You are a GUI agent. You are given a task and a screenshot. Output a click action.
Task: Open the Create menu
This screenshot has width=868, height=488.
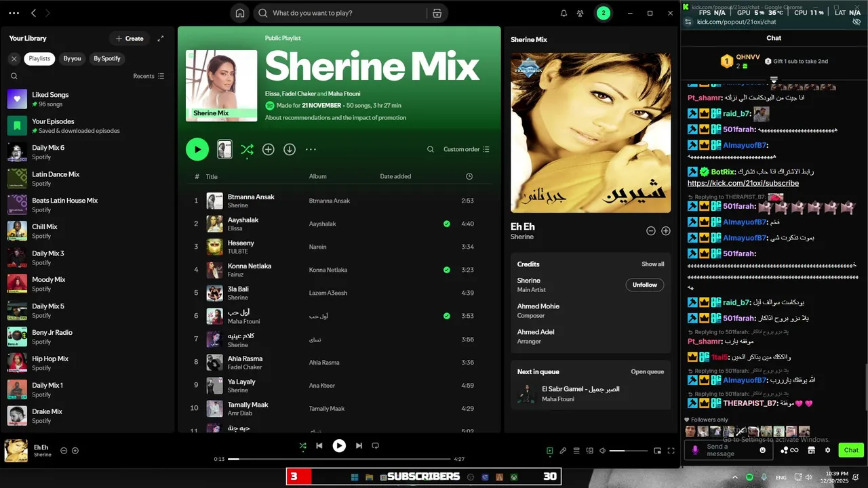[129, 39]
